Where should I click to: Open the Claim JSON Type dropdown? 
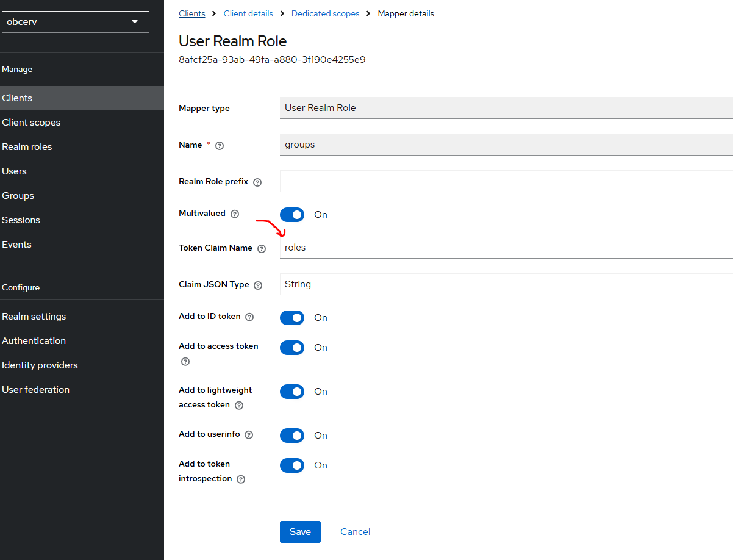(506, 284)
